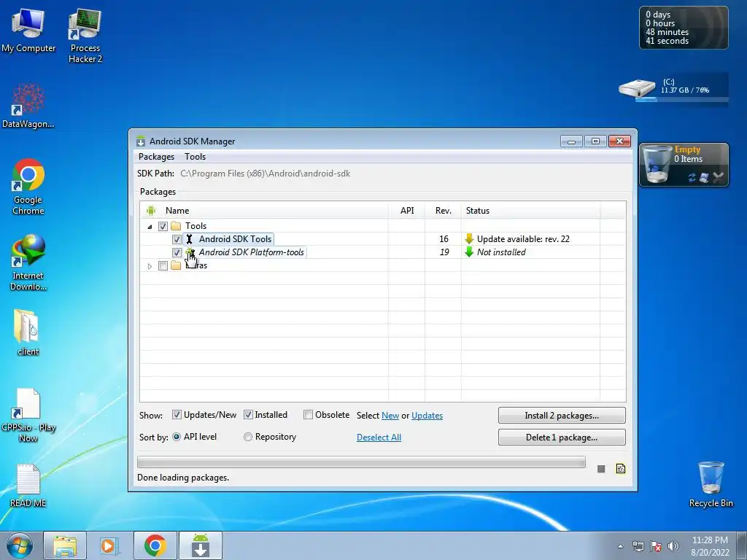Enable the Obsolete show checkbox
Viewport: 747px width, 560px height.
point(309,415)
